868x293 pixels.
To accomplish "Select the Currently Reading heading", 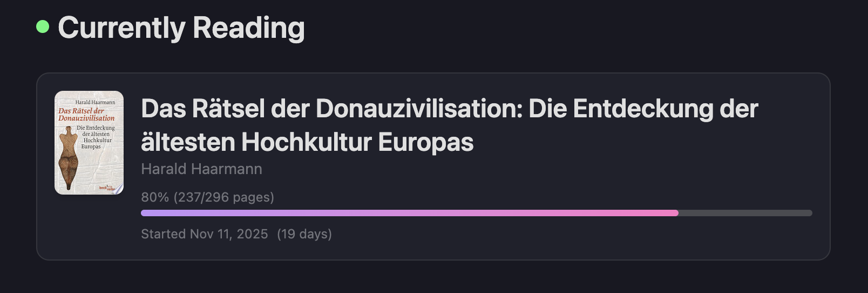I will [181, 28].
